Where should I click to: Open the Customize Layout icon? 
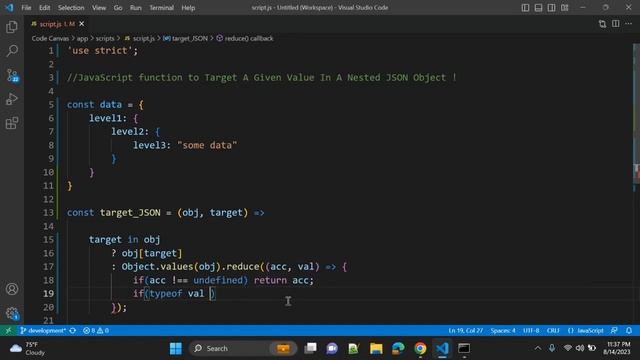(564, 8)
